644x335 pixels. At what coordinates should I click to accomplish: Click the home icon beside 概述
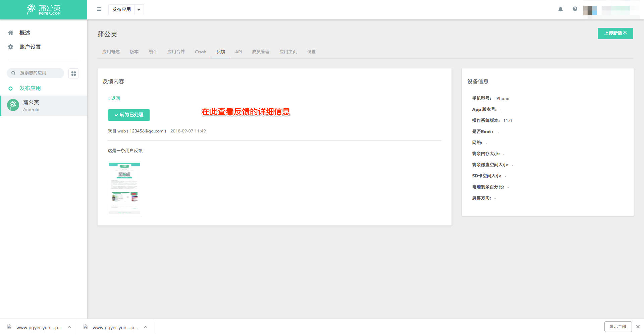(x=11, y=33)
